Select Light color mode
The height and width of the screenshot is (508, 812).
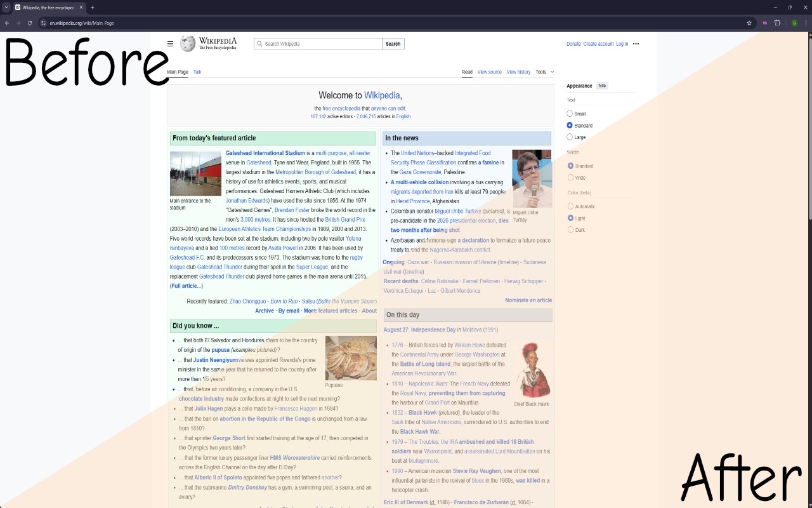point(570,218)
